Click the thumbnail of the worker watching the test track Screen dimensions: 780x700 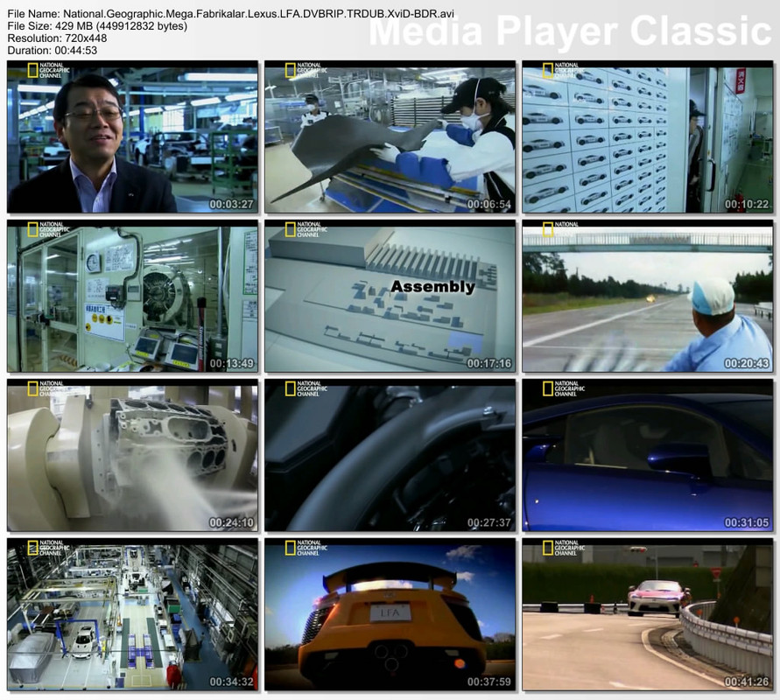[x=648, y=297]
